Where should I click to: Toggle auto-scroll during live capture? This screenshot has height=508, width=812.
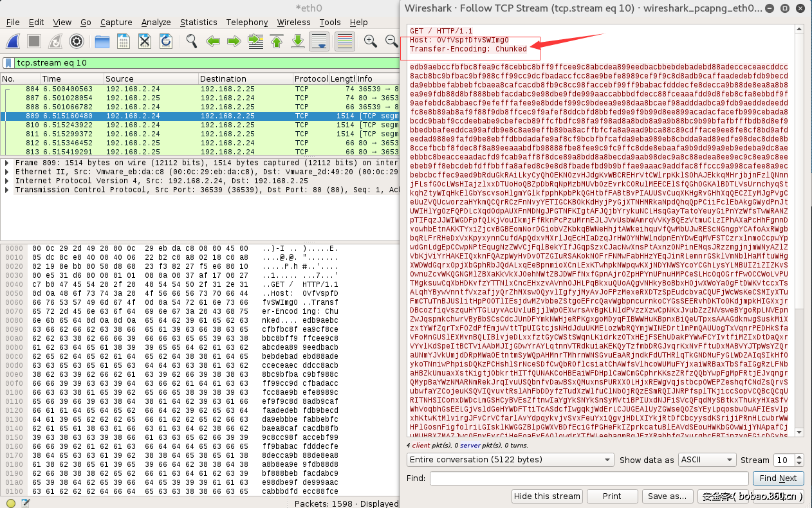click(319, 42)
